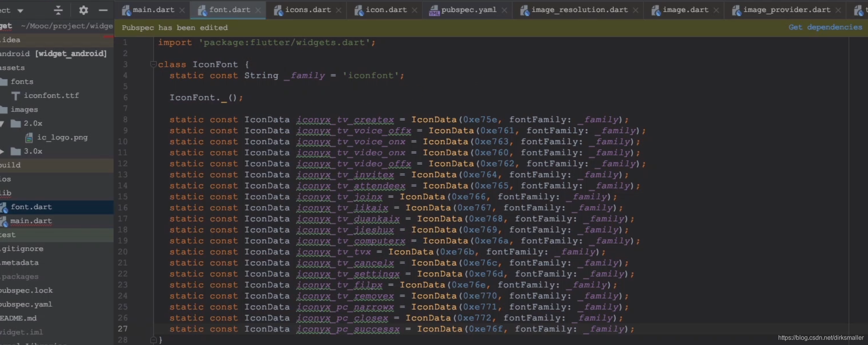Image resolution: width=868 pixels, height=345 pixels.
Task: Select widget.iml in project tree
Action: click(21, 332)
